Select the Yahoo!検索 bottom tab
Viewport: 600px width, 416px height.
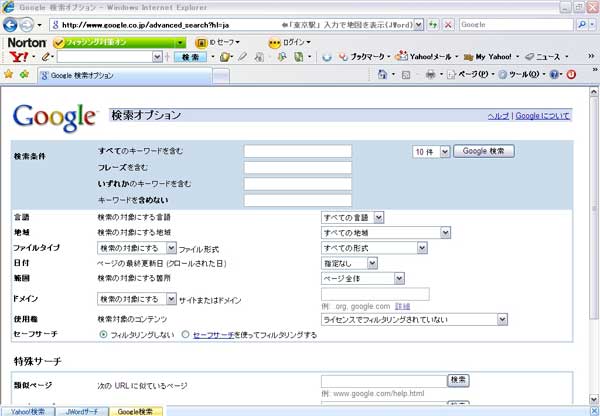tap(28, 412)
